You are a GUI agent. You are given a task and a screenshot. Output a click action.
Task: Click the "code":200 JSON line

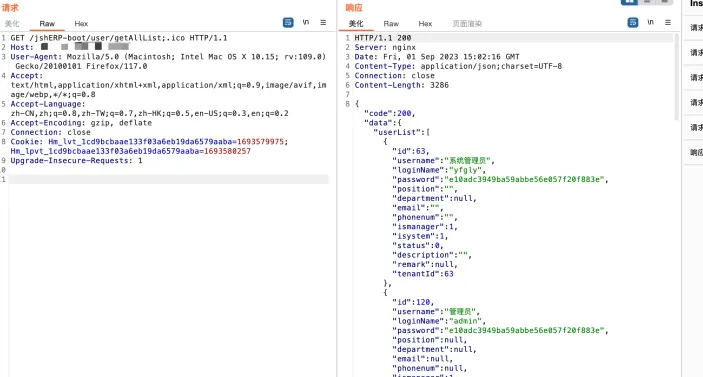(x=389, y=113)
